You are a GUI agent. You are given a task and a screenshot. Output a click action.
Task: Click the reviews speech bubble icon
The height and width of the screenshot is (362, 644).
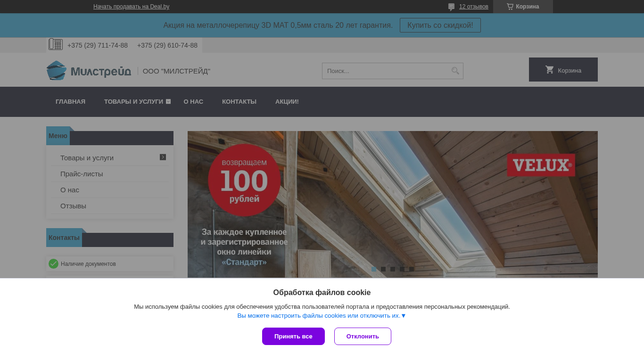click(451, 7)
